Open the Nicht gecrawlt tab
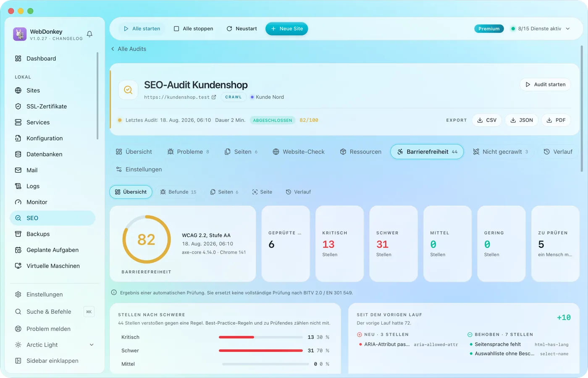Image resolution: width=588 pixels, height=378 pixels. tap(501, 152)
